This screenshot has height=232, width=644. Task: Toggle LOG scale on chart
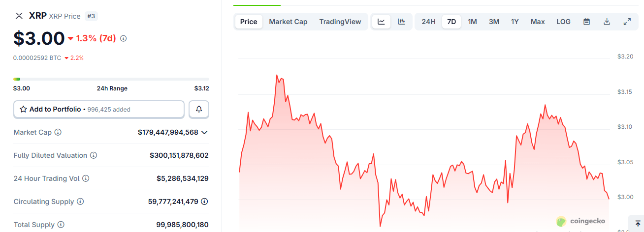tap(563, 22)
